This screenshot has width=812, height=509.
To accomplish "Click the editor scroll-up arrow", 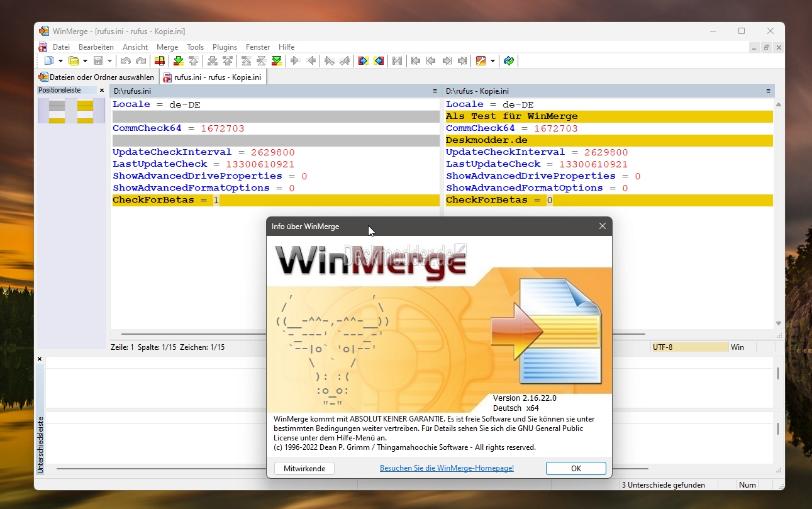I will click(779, 104).
